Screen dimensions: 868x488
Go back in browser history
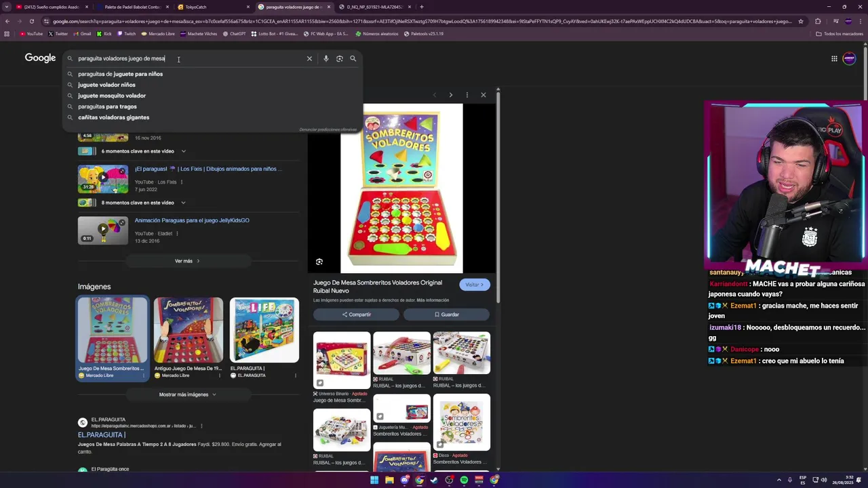(x=7, y=21)
